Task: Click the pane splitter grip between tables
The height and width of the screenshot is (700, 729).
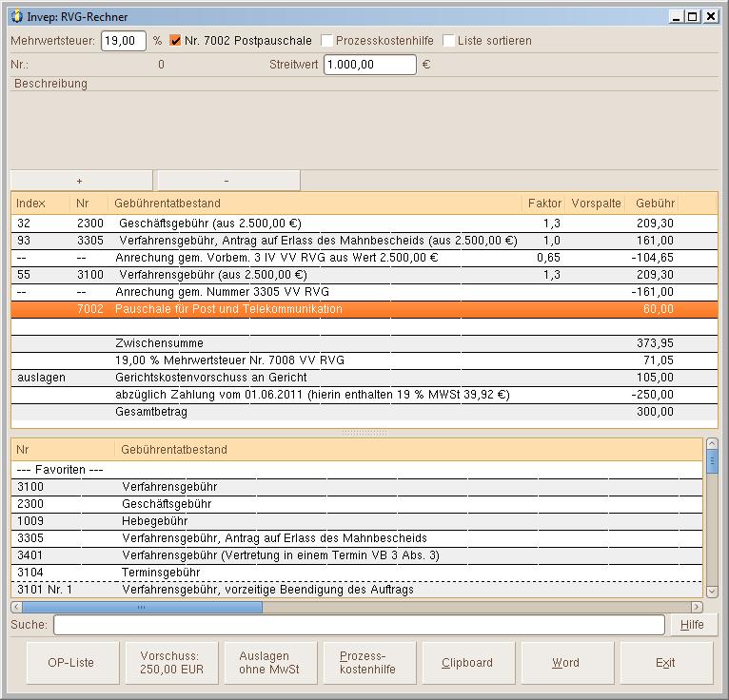Action: 364,433
